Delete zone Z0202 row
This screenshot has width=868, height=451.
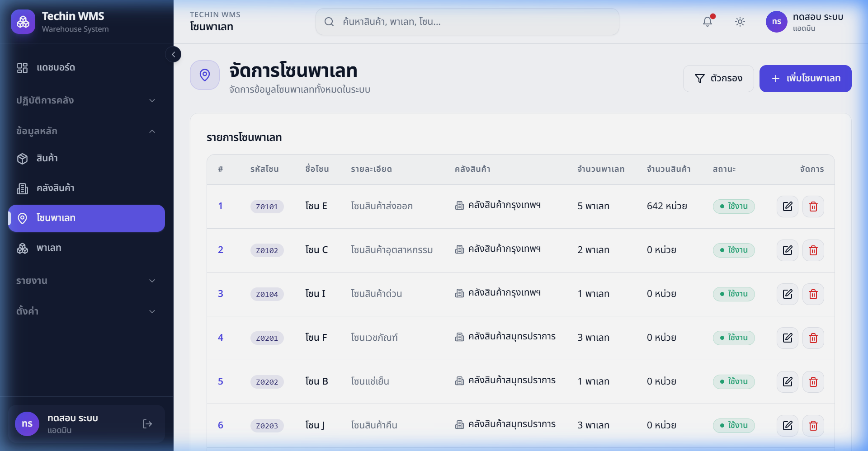coord(813,382)
